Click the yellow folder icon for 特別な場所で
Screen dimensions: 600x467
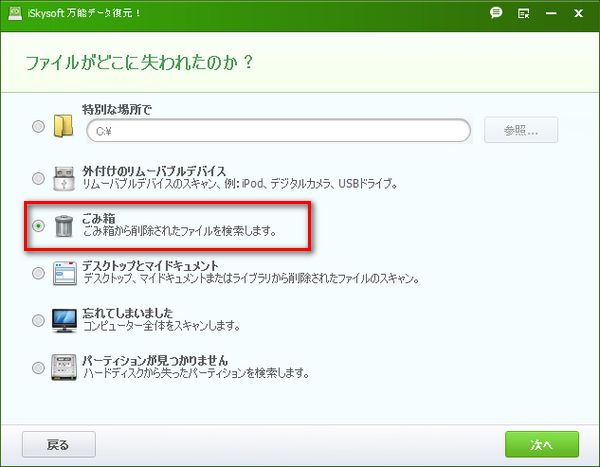pos(64,126)
